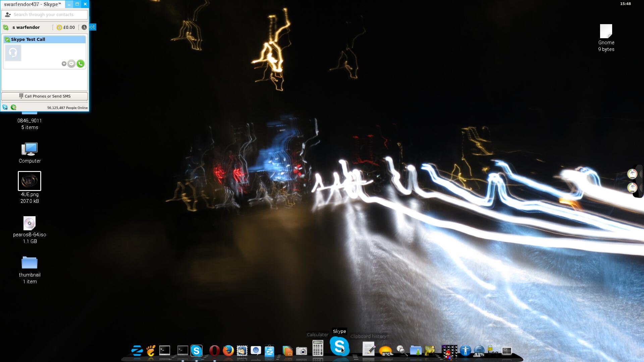Click the Skype credit coin icon
Image resolution: width=644 pixels, height=362 pixels.
click(x=59, y=27)
